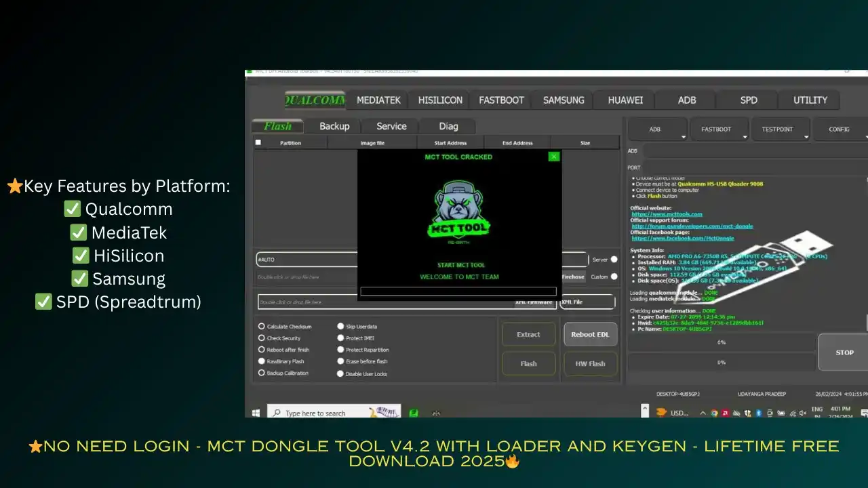Open the Windows Start menu

256,413
